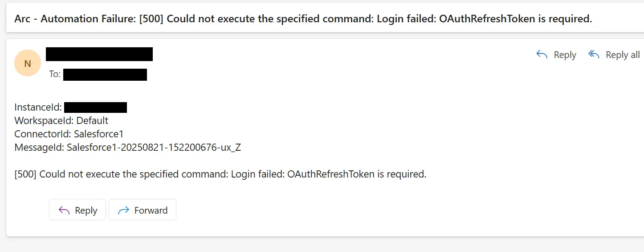Click the blue arrow icon in the Forward button

tap(123, 211)
